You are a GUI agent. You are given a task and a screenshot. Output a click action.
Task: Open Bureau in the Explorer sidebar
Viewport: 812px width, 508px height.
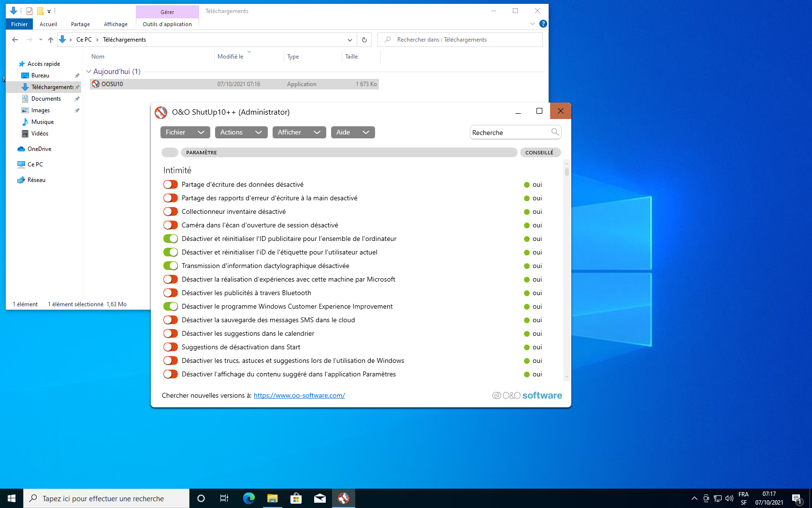40,75
